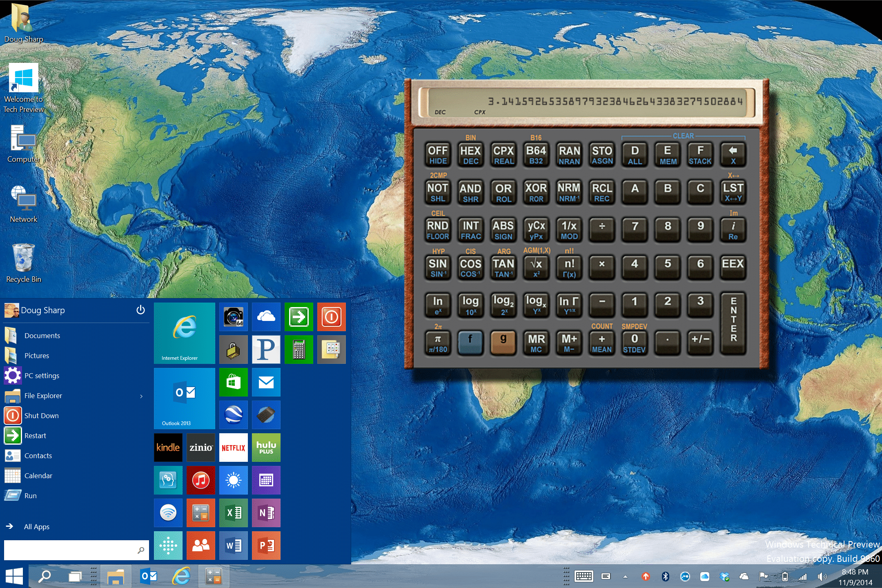Click the SIN key on the calculator

pos(438,267)
